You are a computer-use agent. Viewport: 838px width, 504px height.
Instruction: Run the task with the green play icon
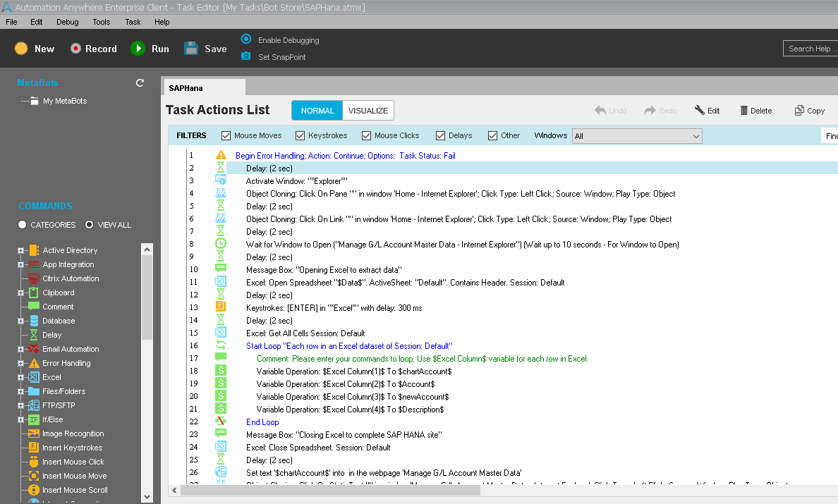pyautogui.click(x=138, y=49)
